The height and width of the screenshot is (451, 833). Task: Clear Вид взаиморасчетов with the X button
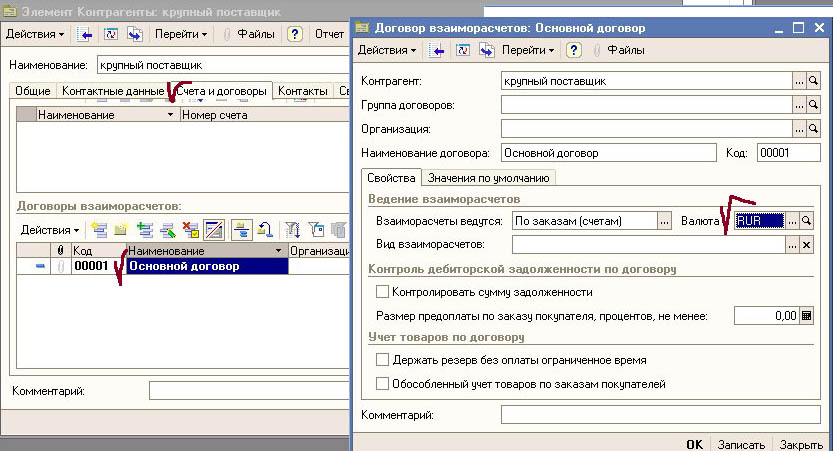[x=807, y=244]
